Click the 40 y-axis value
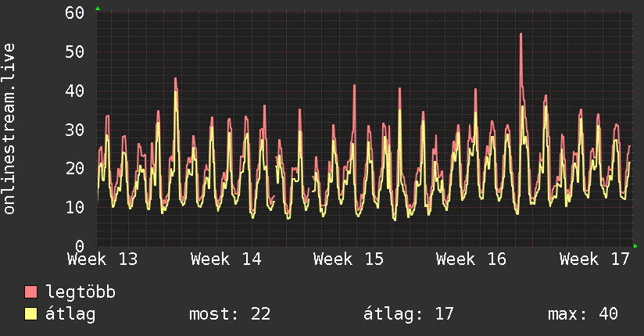Image resolution: width=644 pixels, height=336 pixels. 75,91
